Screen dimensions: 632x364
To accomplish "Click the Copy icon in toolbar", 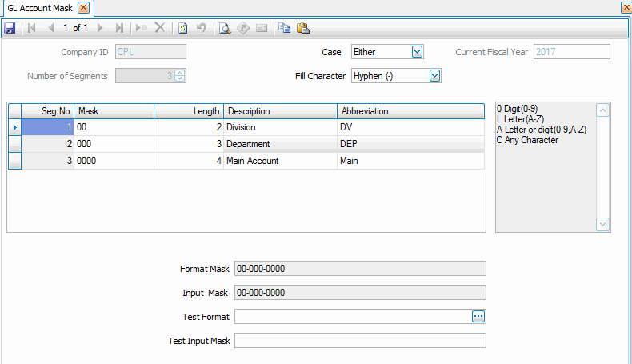I will point(285,28).
